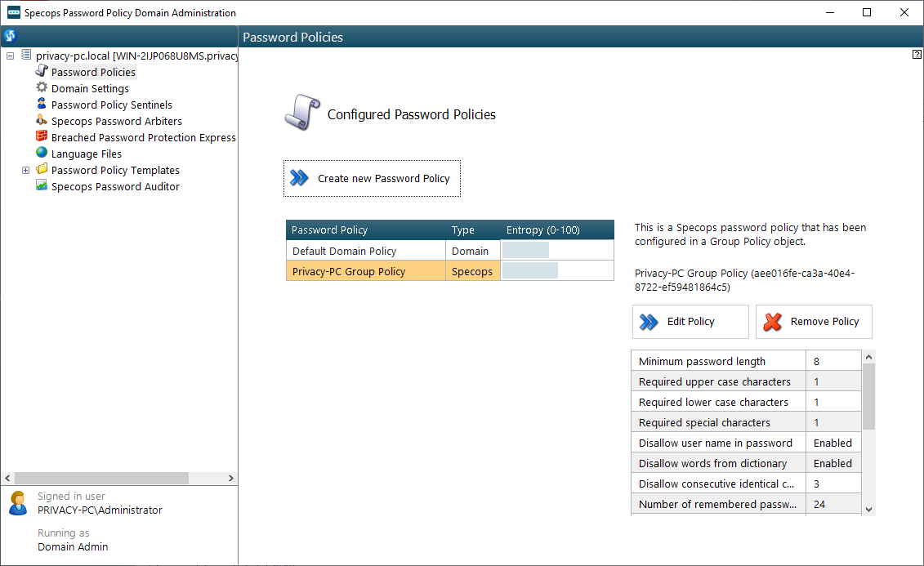Click the help question mark icon

[917, 54]
